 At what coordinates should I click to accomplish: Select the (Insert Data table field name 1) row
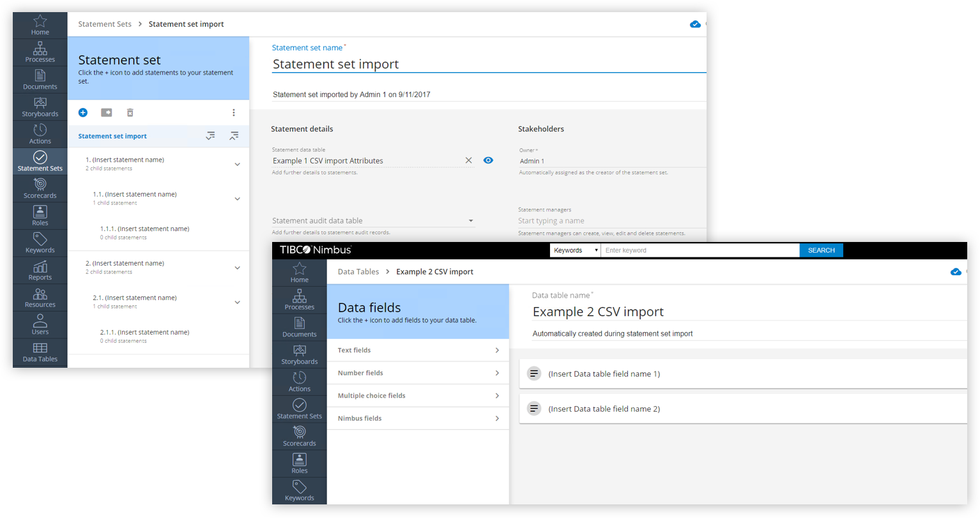tap(743, 374)
